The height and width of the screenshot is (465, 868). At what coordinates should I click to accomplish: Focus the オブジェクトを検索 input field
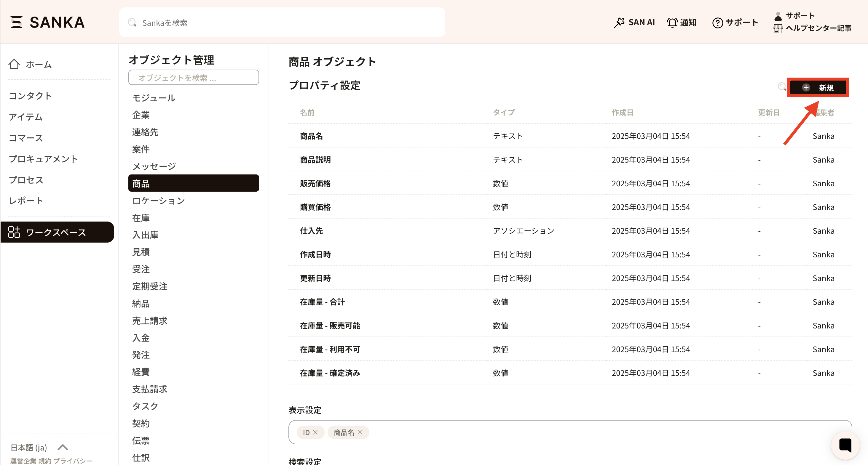coord(194,78)
